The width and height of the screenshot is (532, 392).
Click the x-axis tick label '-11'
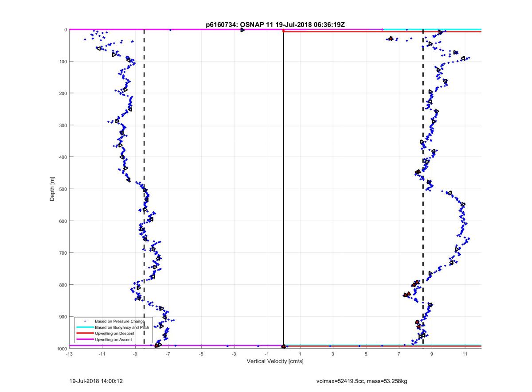pyautogui.click(x=102, y=353)
